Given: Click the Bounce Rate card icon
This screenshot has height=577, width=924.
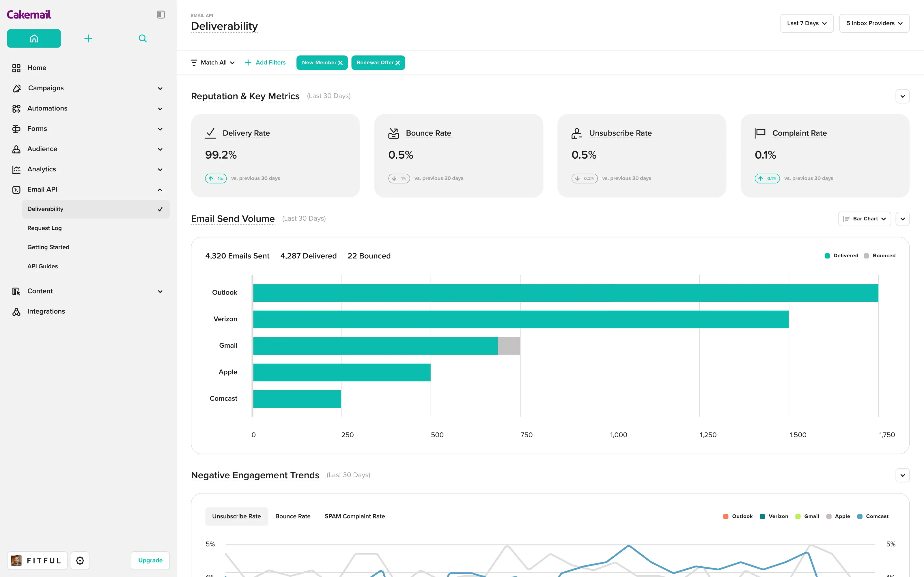Looking at the screenshot, I should click(393, 133).
